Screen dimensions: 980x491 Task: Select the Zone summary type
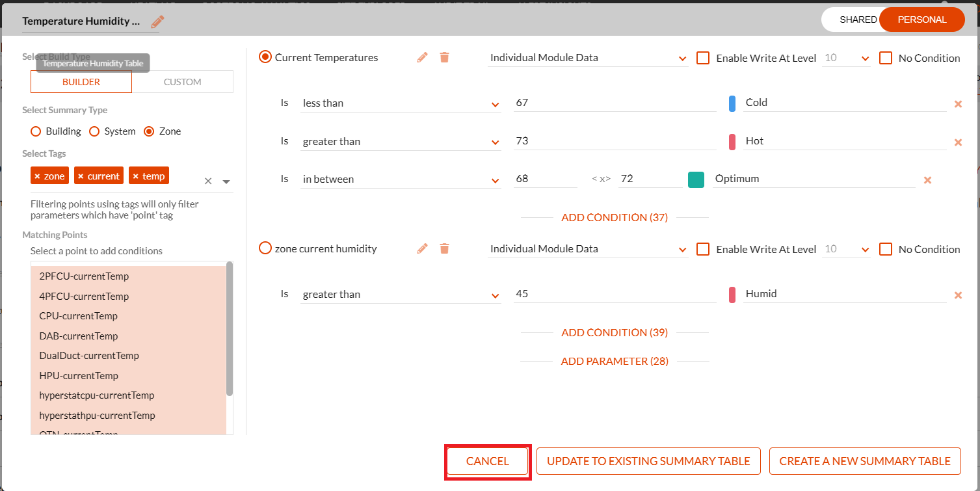point(149,131)
